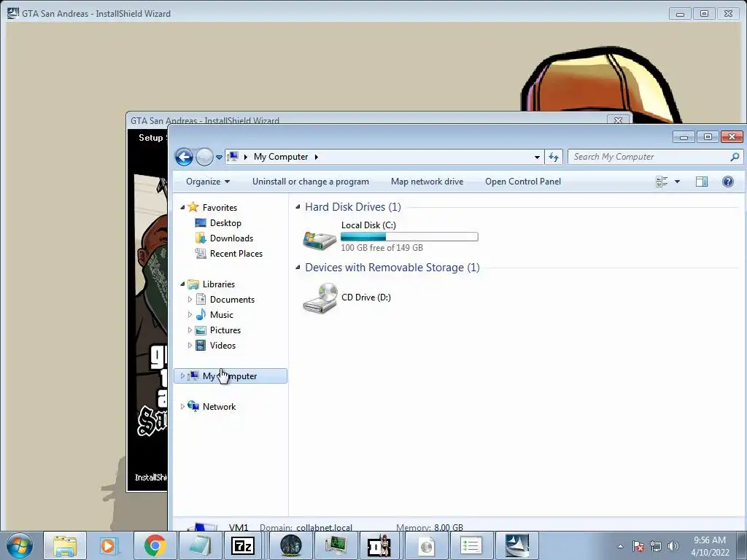Click the dark round globe taskbar icon
The height and width of the screenshot is (560, 747).
coord(290,545)
